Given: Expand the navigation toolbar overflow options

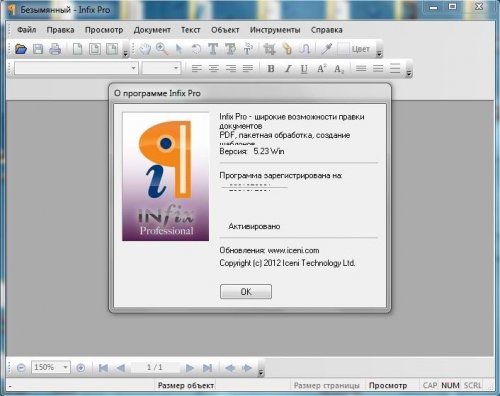Looking at the screenshot, I should pyautogui.click(x=261, y=373).
